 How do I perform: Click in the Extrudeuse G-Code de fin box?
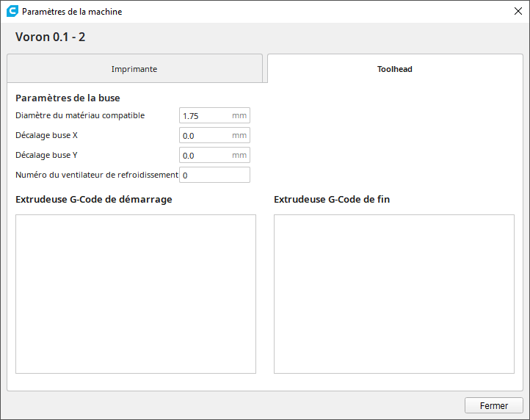pyautogui.click(x=394, y=294)
